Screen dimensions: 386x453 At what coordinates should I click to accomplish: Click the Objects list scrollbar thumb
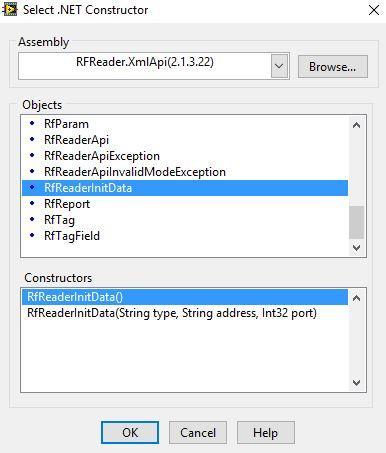pos(356,222)
